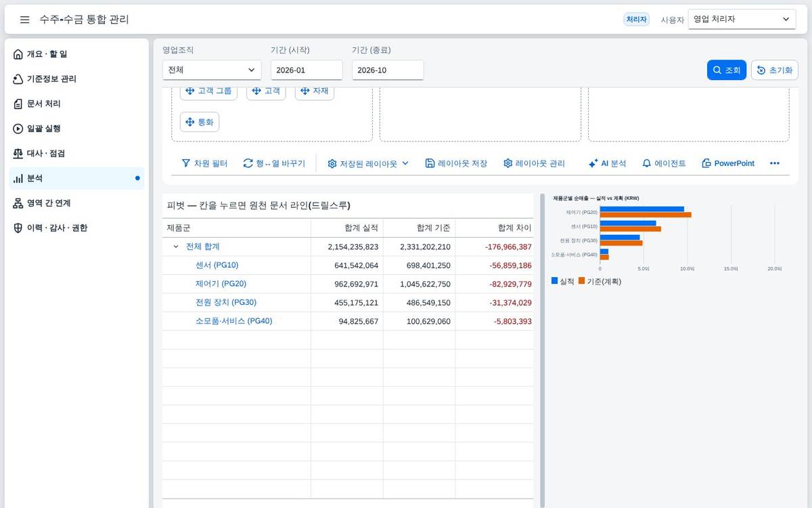
Task: Select the 자재 dimension chip
Action: tap(315, 91)
